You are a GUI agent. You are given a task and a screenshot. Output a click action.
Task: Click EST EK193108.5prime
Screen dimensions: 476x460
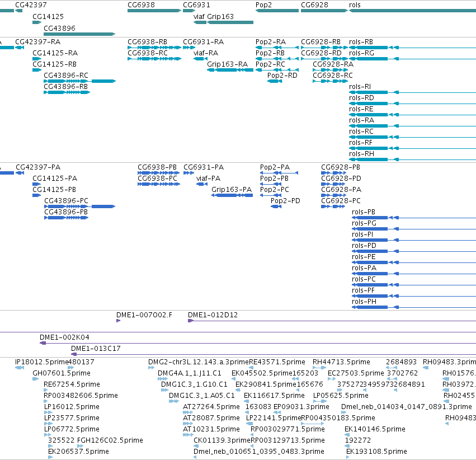coord(348,457)
